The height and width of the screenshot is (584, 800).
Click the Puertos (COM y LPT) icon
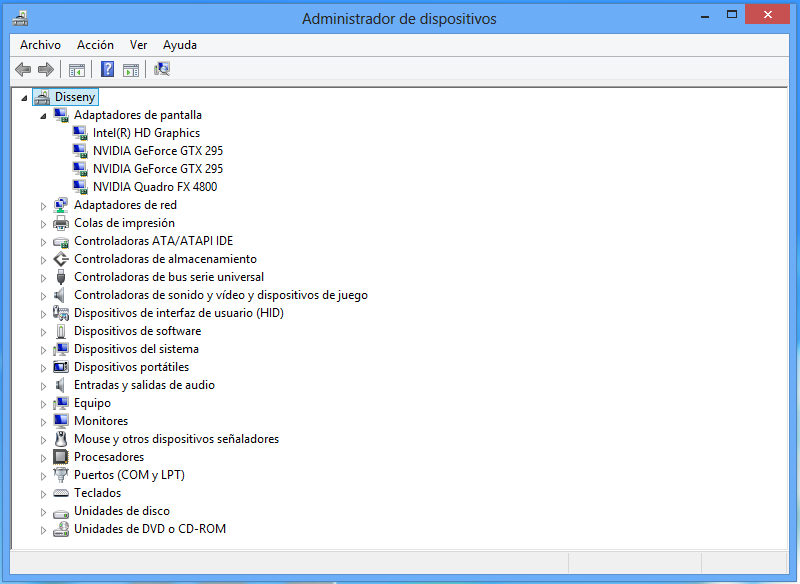click(61, 475)
